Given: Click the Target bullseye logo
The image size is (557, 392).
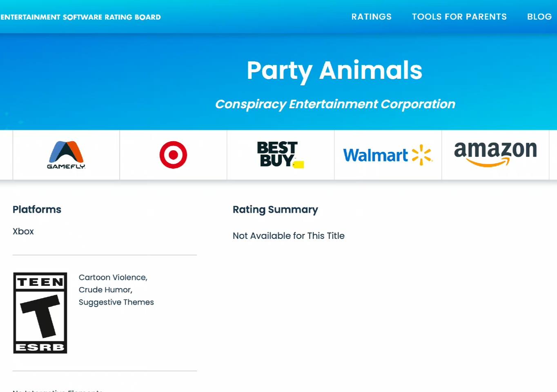Looking at the screenshot, I should 173,155.
